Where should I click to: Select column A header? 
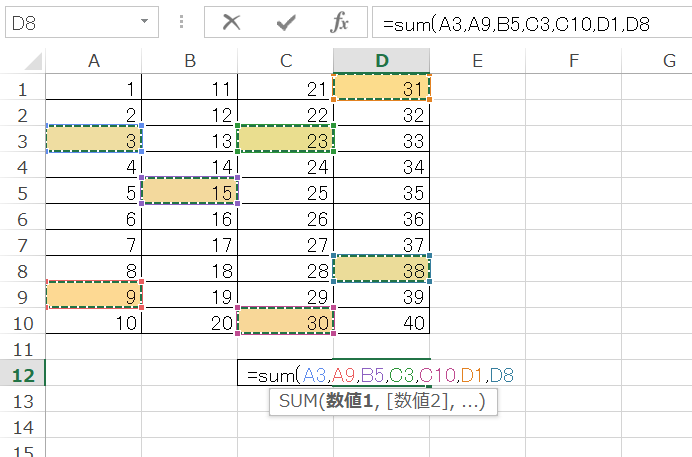[x=94, y=61]
